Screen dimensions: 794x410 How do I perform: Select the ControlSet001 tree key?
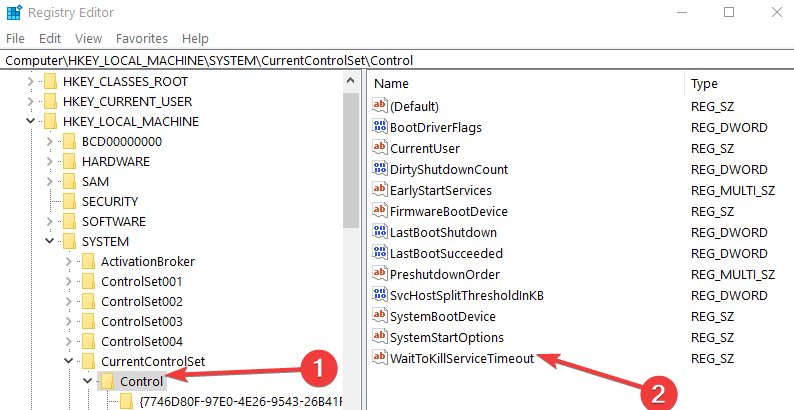142,281
